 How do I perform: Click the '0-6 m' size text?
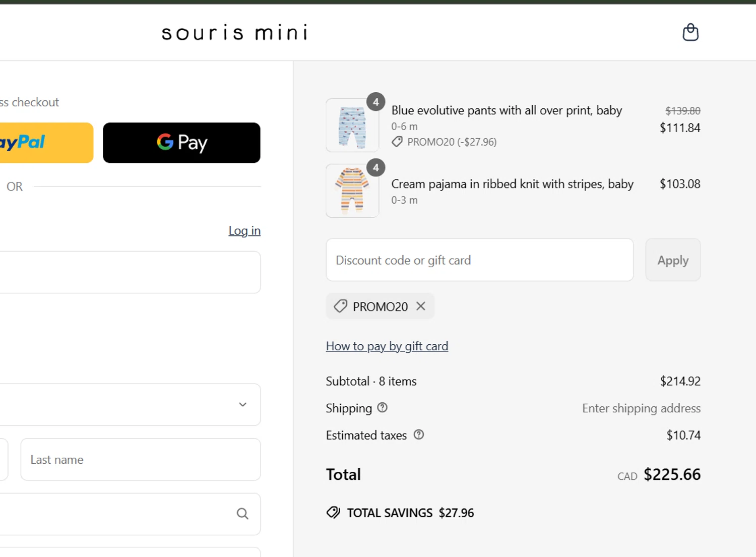click(405, 127)
